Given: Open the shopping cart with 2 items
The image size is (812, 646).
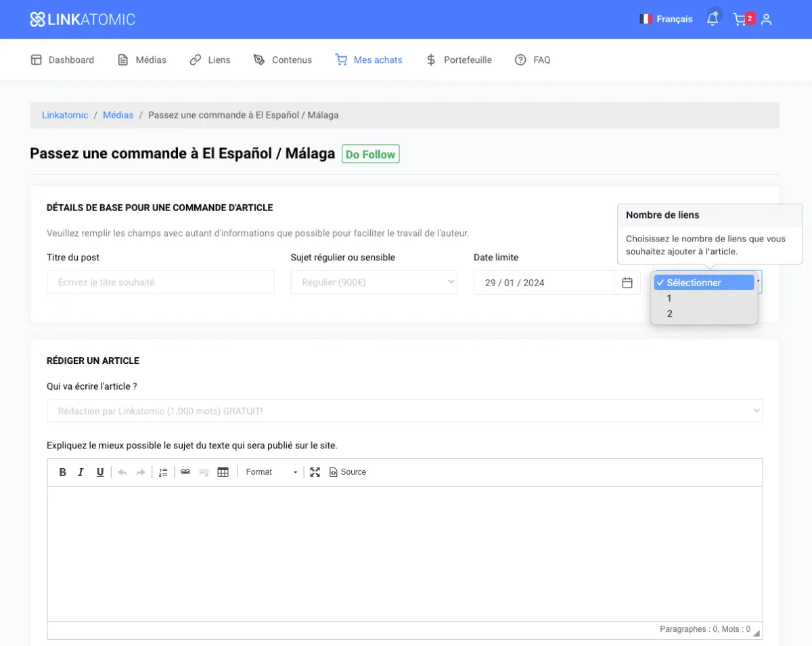Looking at the screenshot, I should 742,20.
